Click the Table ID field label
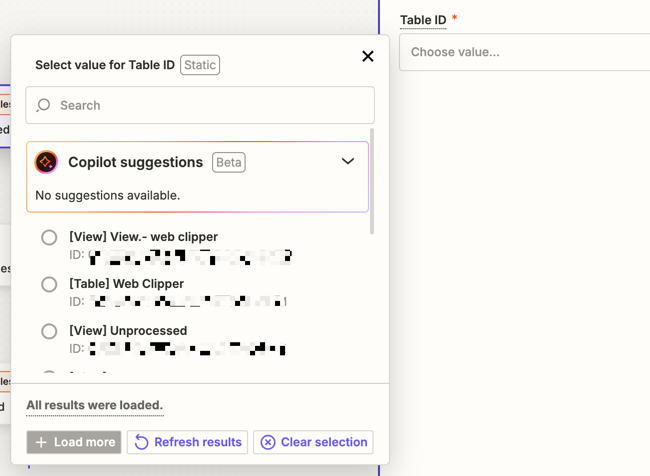650x476 pixels. click(422, 20)
